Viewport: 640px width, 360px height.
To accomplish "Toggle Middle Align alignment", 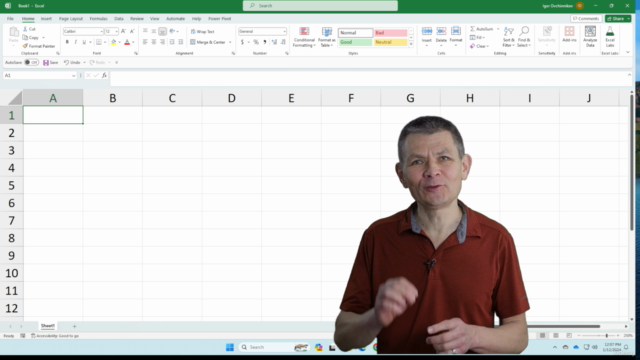I will [153, 31].
